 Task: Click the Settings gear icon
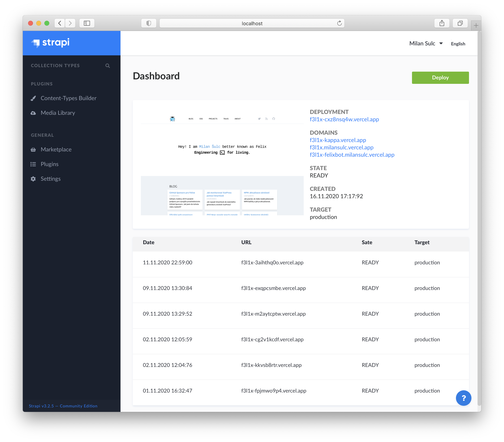click(x=33, y=179)
